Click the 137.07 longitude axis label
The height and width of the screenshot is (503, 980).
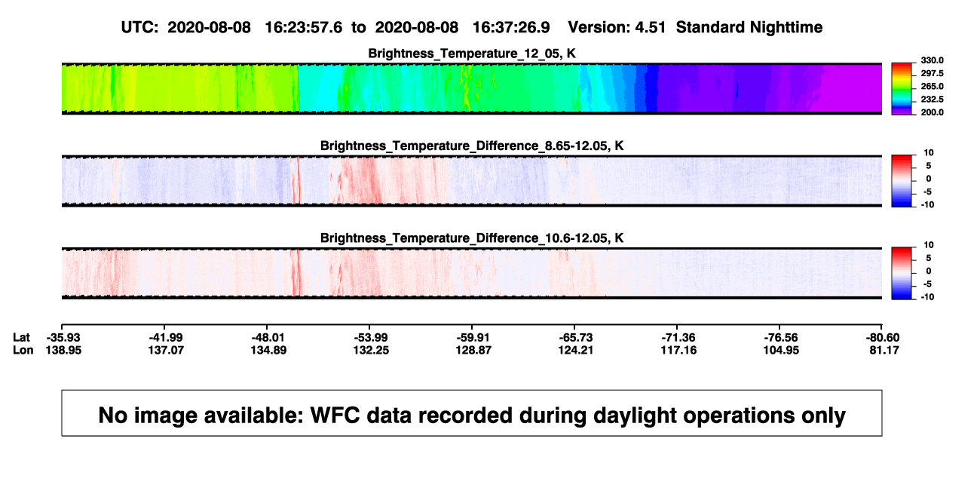click(164, 351)
